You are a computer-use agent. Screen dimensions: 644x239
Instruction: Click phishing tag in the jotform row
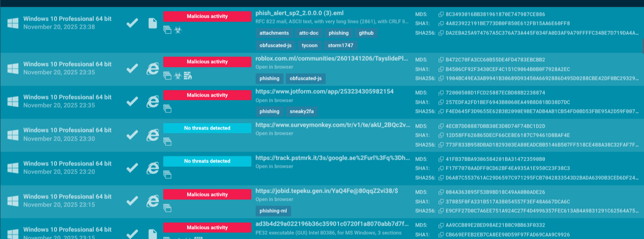point(270,111)
